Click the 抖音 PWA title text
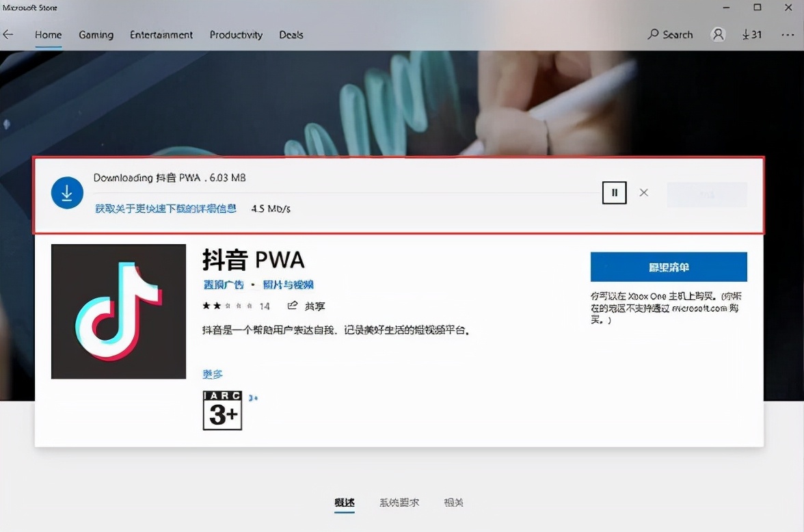Screen dimensions: 804x532 [253, 260]
